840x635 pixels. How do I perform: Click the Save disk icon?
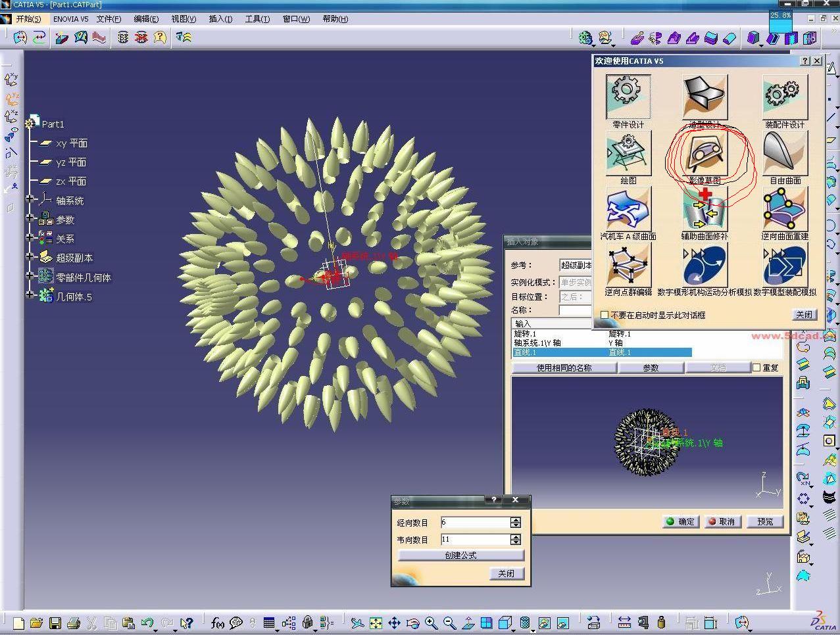[55, 623]
